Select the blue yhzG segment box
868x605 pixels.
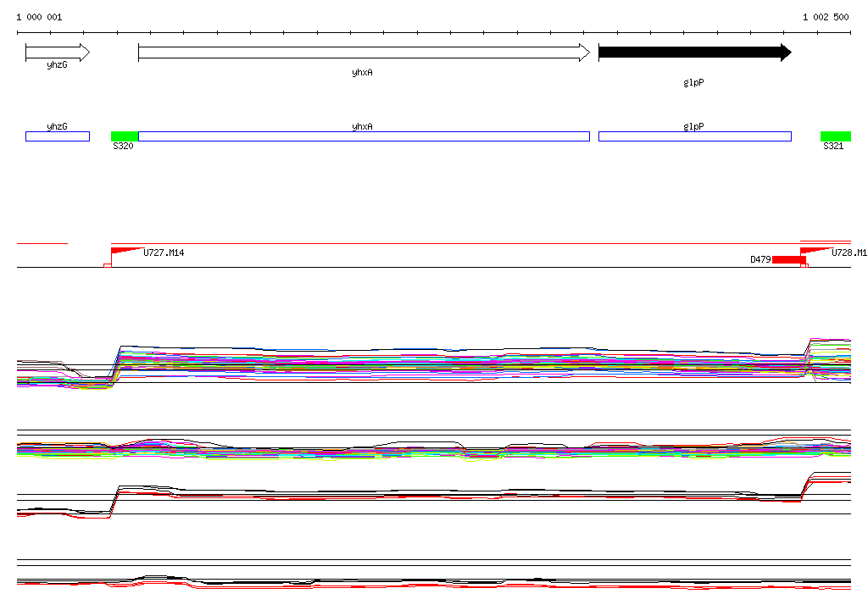click(58, 136)
